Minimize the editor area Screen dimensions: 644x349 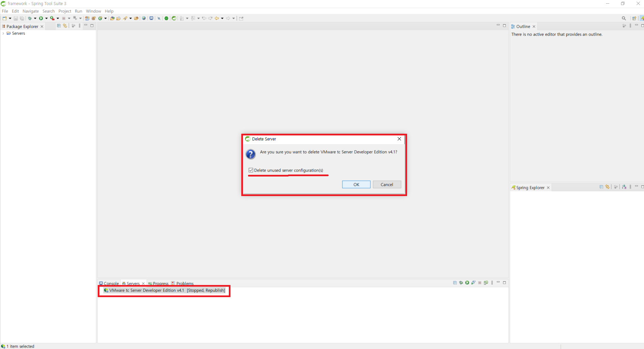tap(498, 25)
